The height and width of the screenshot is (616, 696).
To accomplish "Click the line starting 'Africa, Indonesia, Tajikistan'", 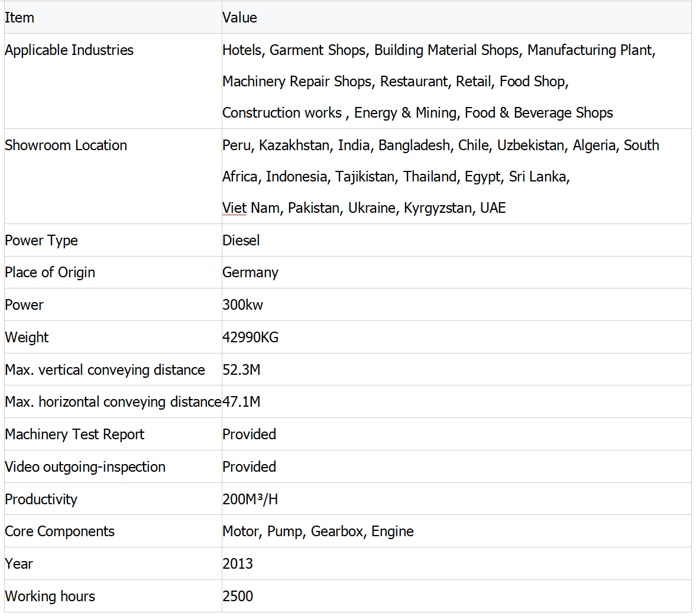I will pos(396,177).
